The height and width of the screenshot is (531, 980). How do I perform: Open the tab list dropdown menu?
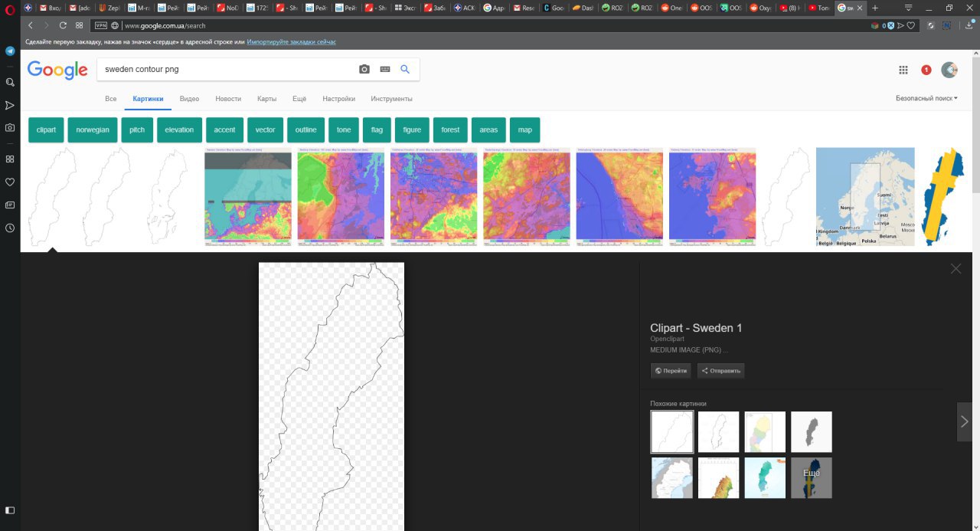click(909, 8)
